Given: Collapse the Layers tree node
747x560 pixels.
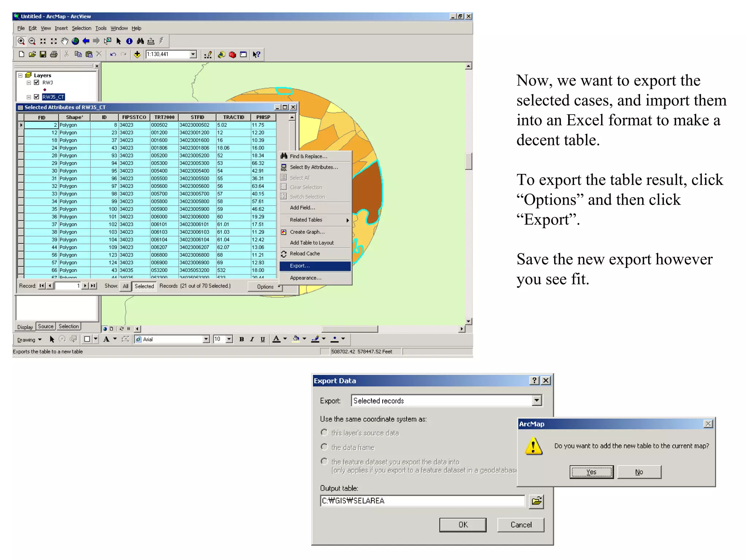Looking at the screenshot, I should 20,75.
